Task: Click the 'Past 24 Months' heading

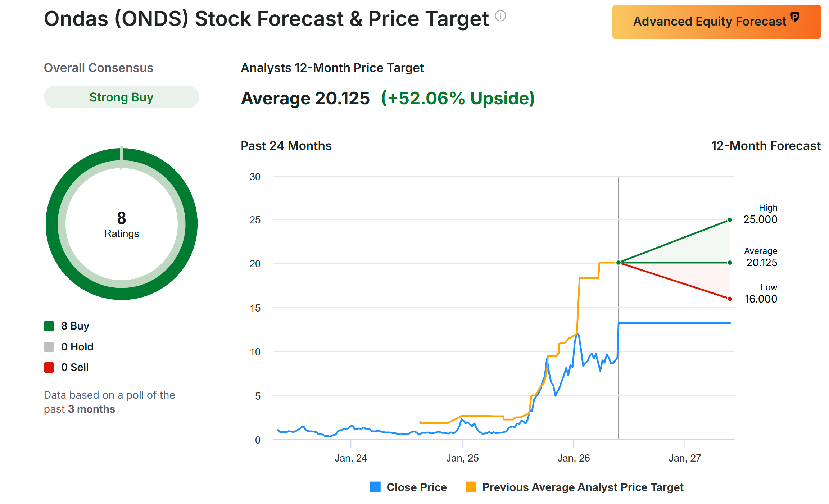Action: (x=286, y=146)
